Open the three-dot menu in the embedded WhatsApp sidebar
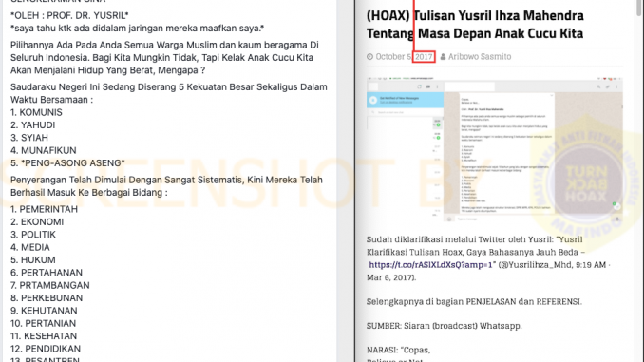Viewport: 644px width, 362px height. [438, 86]
